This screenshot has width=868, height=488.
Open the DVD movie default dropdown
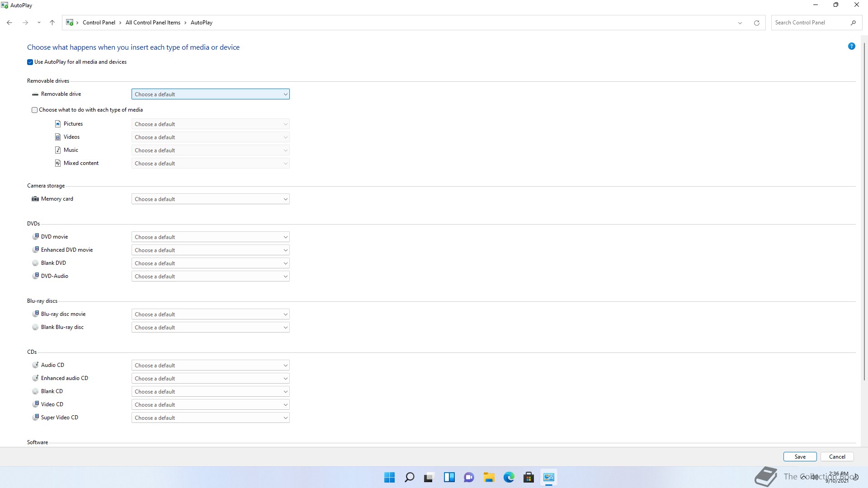tap(211, 237)
